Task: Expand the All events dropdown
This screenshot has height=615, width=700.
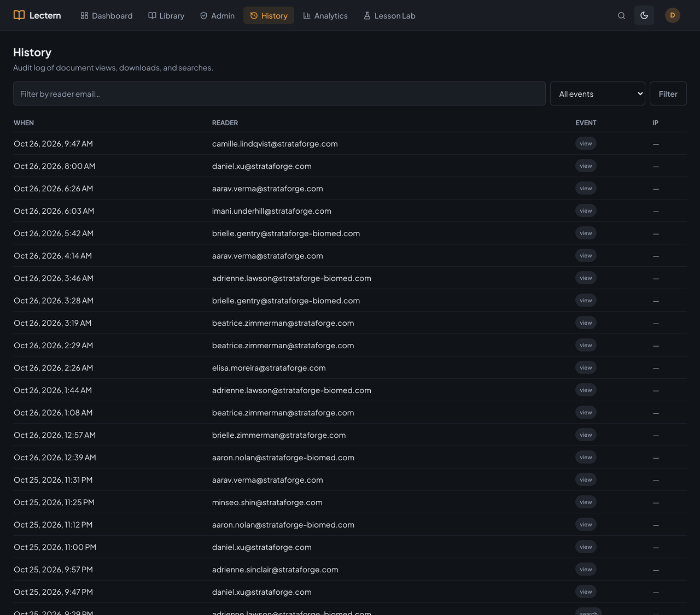Action: click(598, 94)
